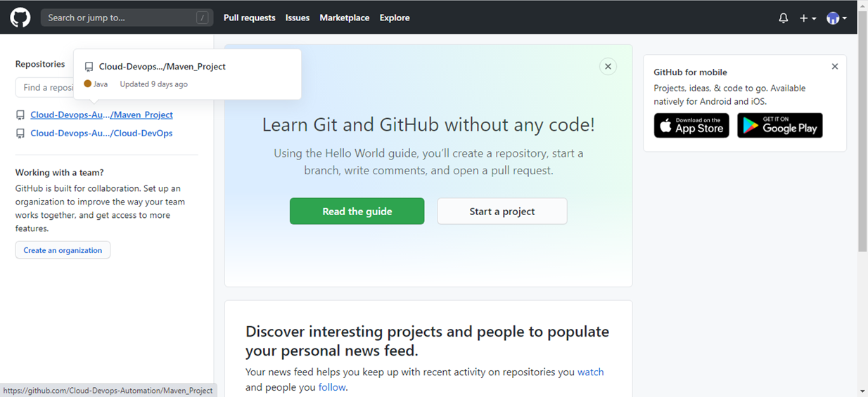Open Pull requests in top nav
This screenshot has height=397, width=868.
(x=249, y=18)
